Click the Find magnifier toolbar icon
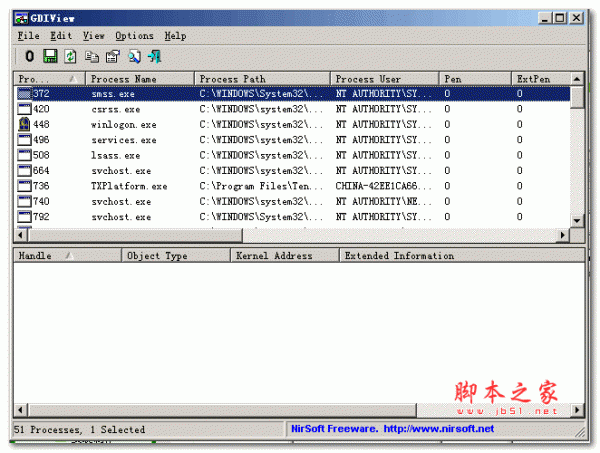The image size is (600, 453). 134,57
